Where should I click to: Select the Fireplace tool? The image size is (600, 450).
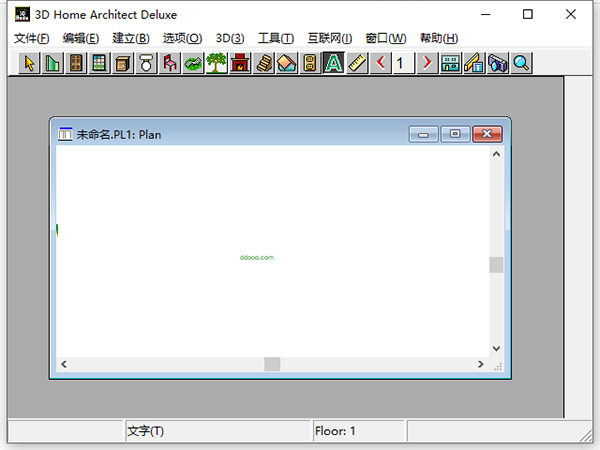point(240,63)
